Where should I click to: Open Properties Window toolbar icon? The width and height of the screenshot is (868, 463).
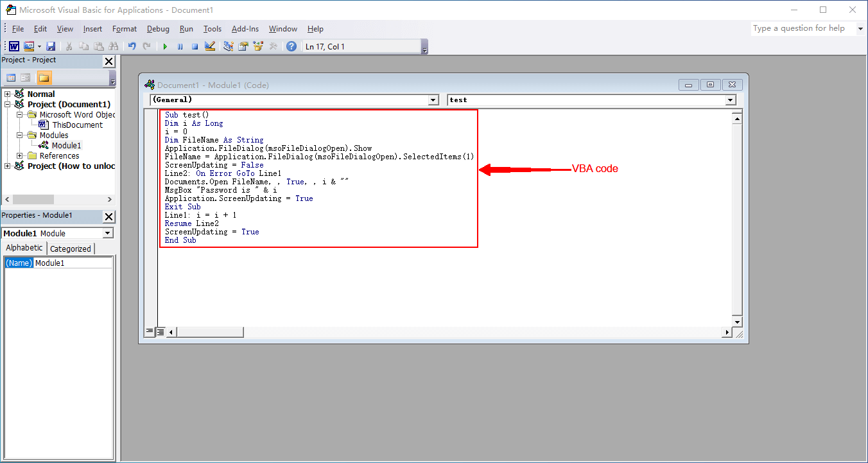[243, 46]
